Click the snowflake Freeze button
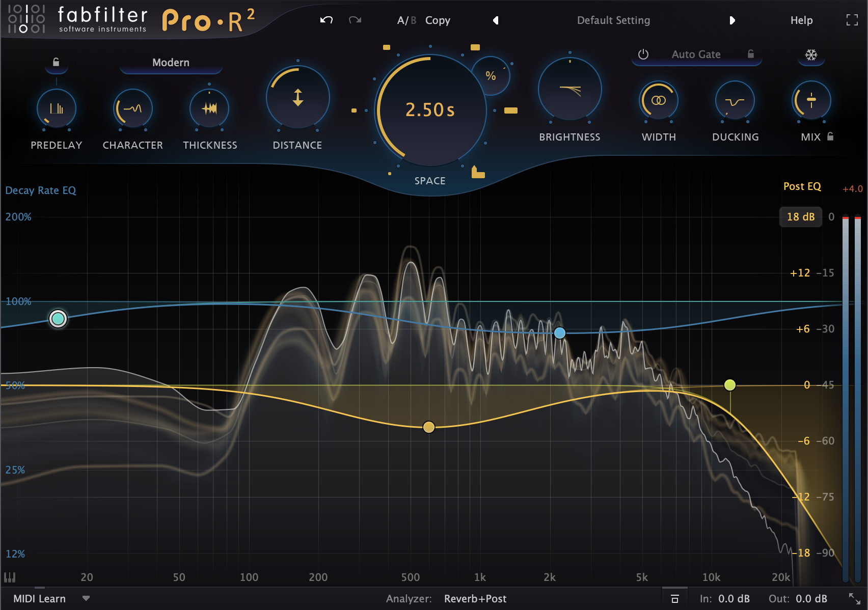Screen dimensions: 868x610 click(x=811, y=55)
